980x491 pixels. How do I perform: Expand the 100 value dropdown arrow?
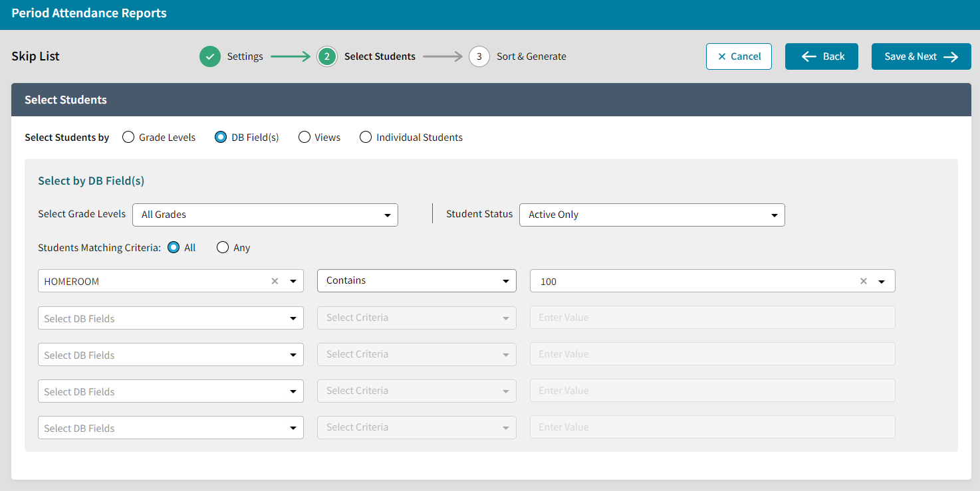(882, 281)
